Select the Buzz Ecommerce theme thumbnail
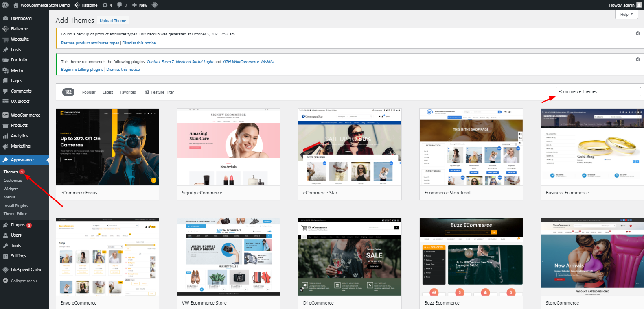Image resolution: width=644 pixels, height=309 pixels. [471, 257]
